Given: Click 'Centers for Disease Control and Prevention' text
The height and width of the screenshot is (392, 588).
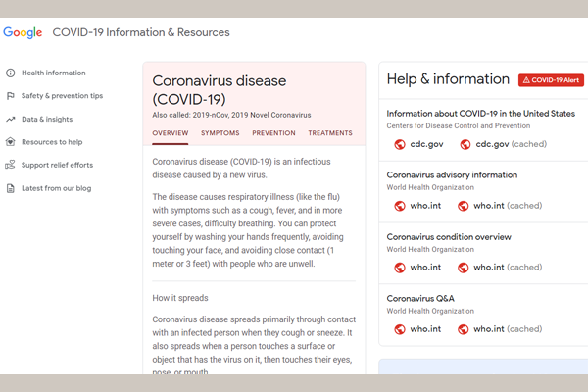Looking at the screenshot, I should (459, 125).
